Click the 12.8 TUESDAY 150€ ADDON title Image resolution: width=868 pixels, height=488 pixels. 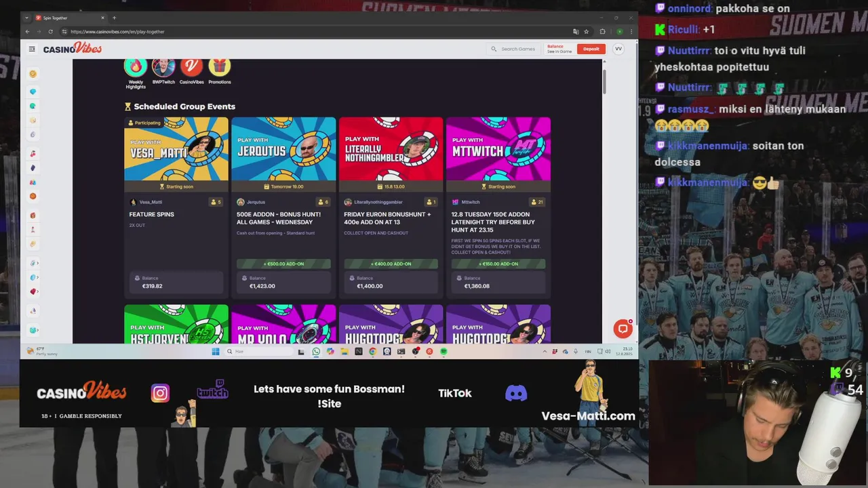pos(493,222)
